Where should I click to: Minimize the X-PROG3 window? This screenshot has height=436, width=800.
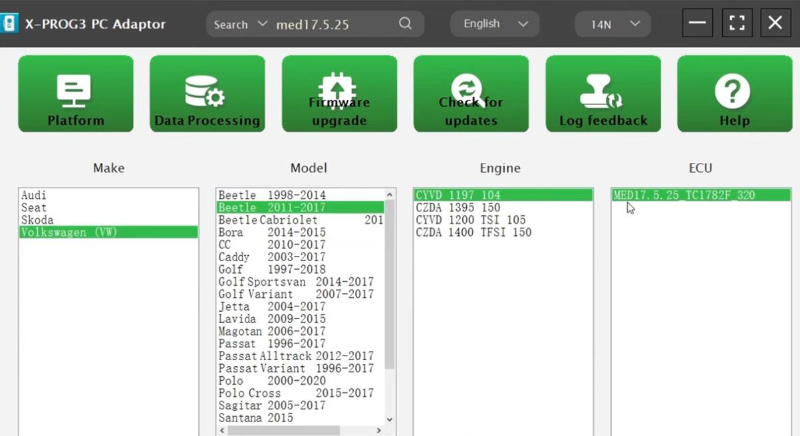(697, 22)
